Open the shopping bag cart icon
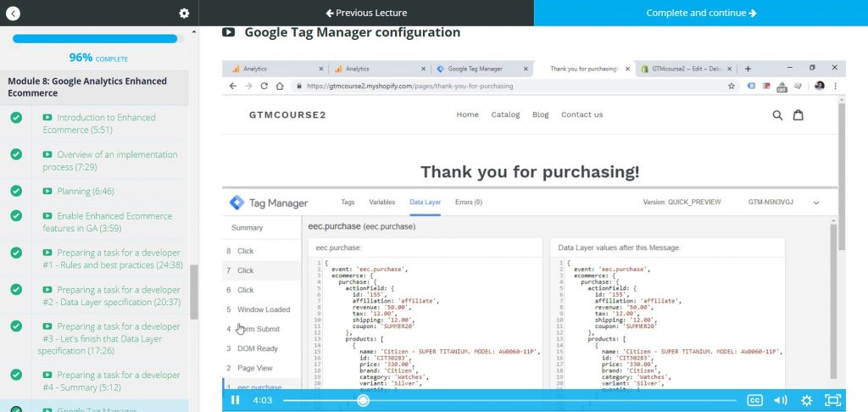 (x=798, y=115)
